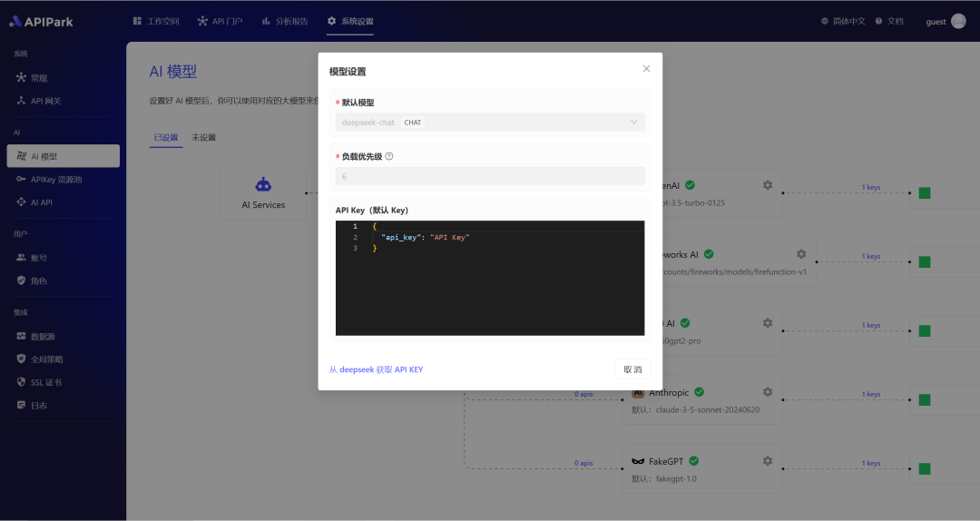Expand the 默认模型 deepseek-chat dropdown
Viewport: 980px width, 521px height.
pos(490,123)
